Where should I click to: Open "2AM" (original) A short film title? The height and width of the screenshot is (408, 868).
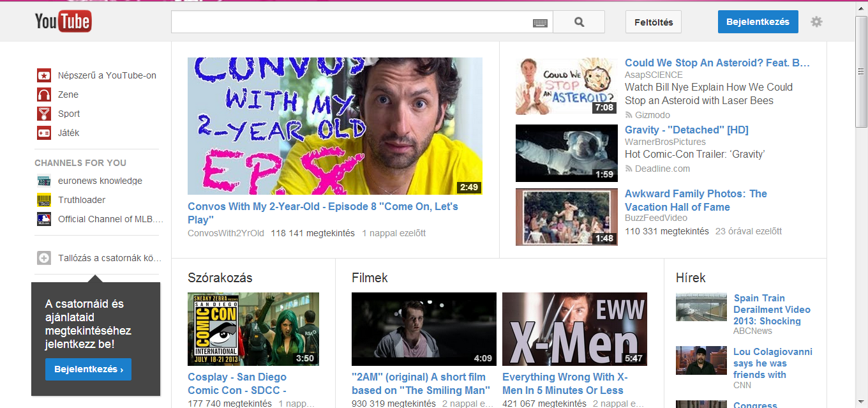(421, 384)
